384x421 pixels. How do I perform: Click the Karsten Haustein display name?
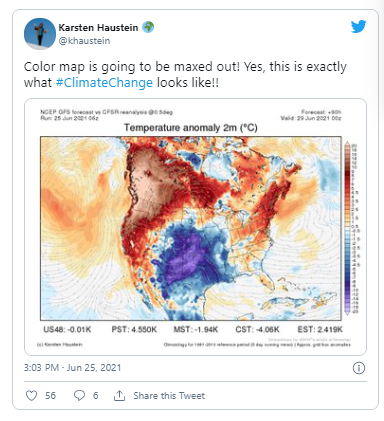click(x=98, y=27)
